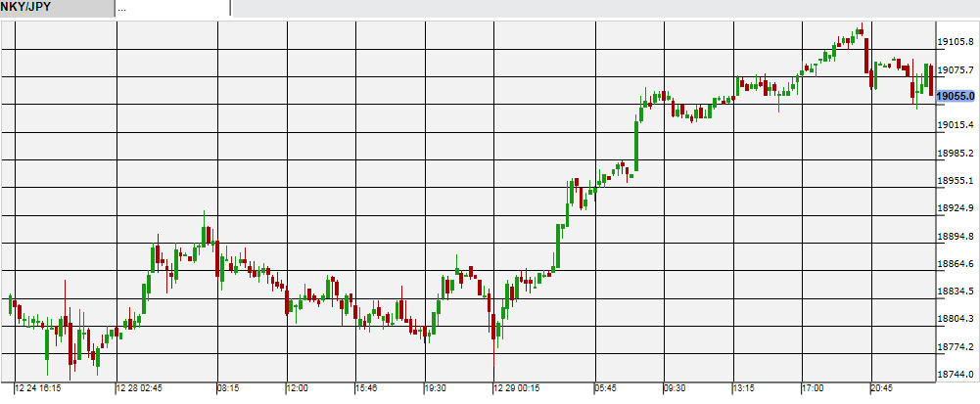This screenshot has height=404, width=980.
Task: Click the highlighted current price 19055.0 label
Action: point(956,96)
